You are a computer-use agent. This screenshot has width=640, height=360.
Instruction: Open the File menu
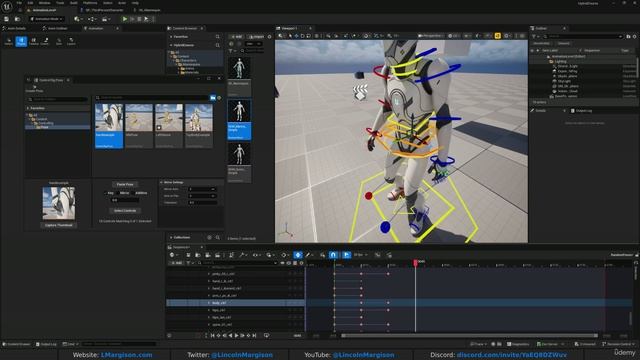tap(19, 3)
